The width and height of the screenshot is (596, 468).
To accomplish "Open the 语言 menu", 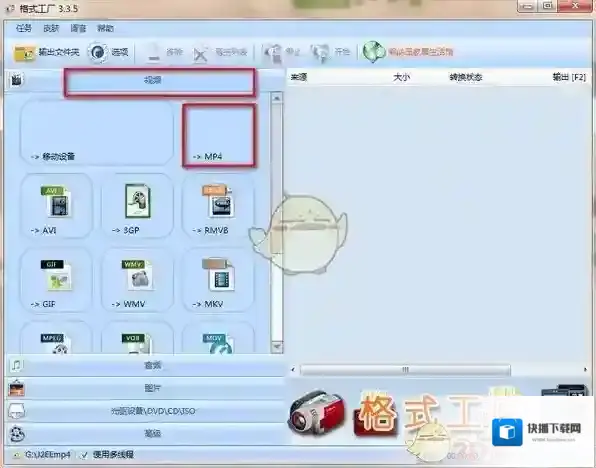I will [78, 29].
